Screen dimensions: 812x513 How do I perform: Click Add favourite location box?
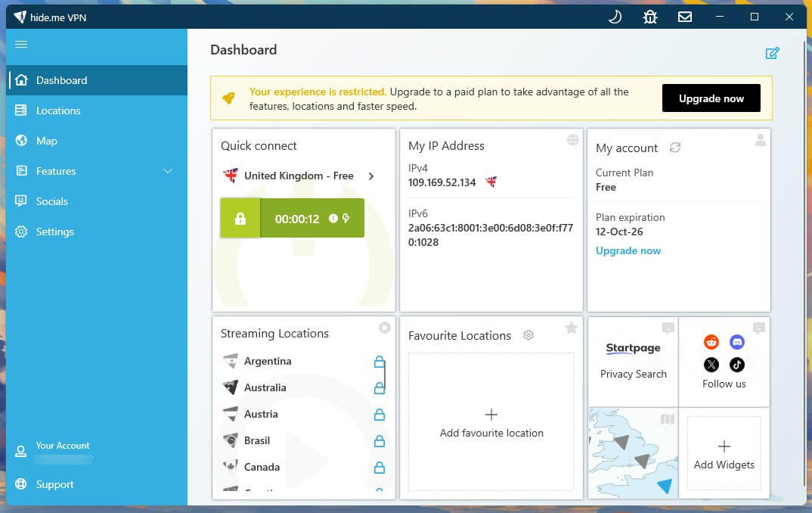tap(491, 421)
